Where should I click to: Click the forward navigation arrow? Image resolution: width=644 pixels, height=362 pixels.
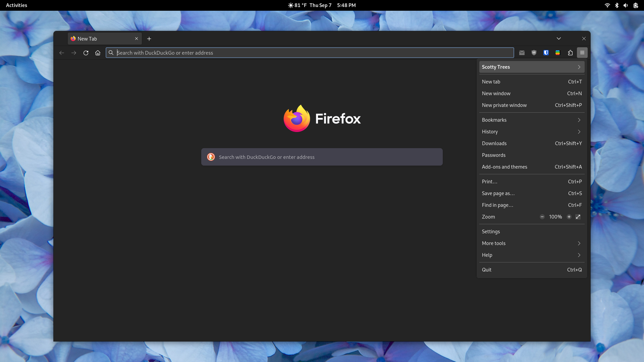(74, 53)
